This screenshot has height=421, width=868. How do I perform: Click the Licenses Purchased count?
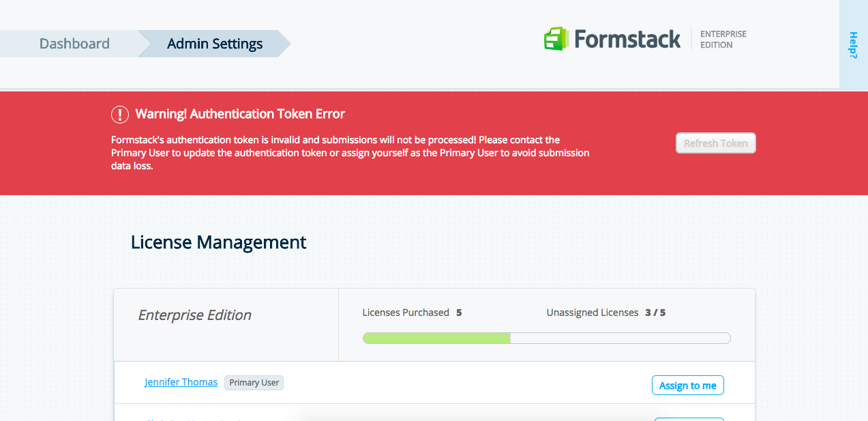[x=459, y=313]
